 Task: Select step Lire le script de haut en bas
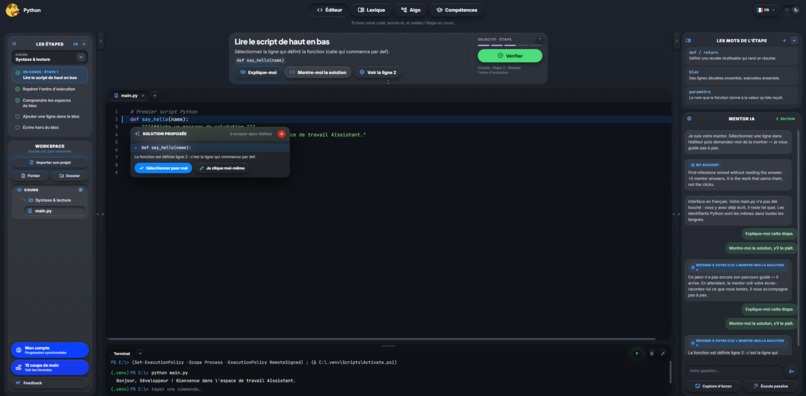[49, 75]
